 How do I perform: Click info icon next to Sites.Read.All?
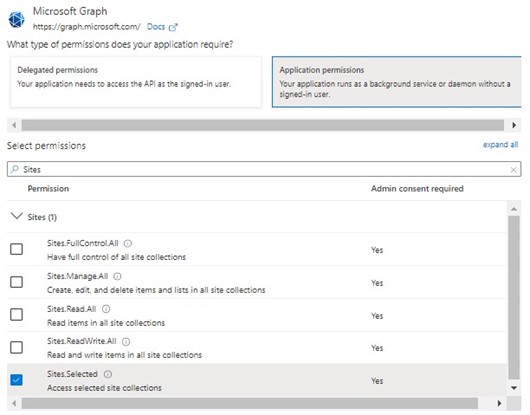pos(106,309)
